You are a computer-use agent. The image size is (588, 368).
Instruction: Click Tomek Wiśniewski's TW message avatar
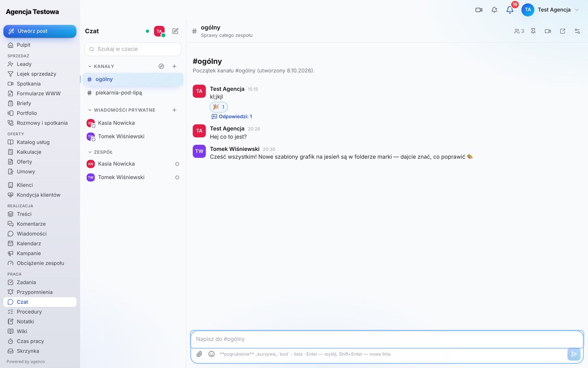199,151
